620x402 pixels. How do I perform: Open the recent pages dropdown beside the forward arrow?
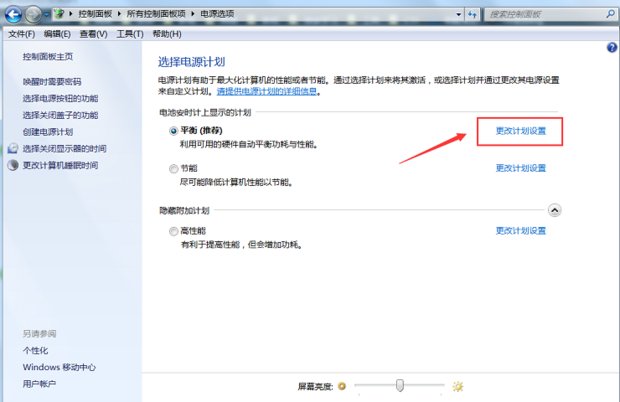(47, 15)
